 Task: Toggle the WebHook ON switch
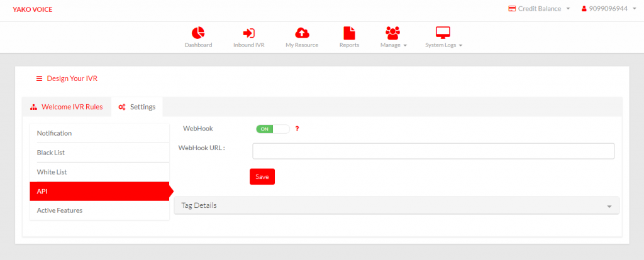[273, 129]
